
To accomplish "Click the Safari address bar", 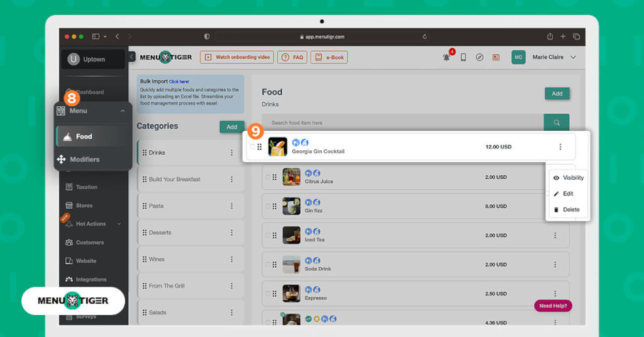I will (321, 36).
